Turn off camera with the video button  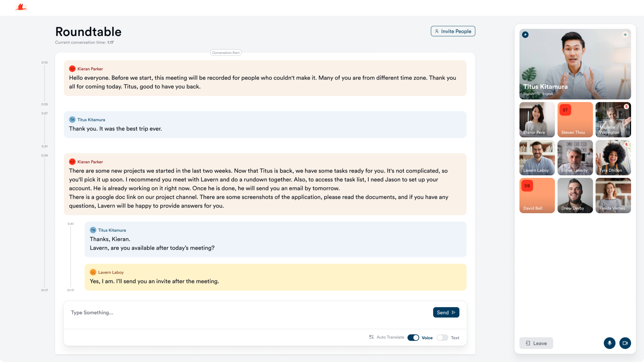(625, 343)
